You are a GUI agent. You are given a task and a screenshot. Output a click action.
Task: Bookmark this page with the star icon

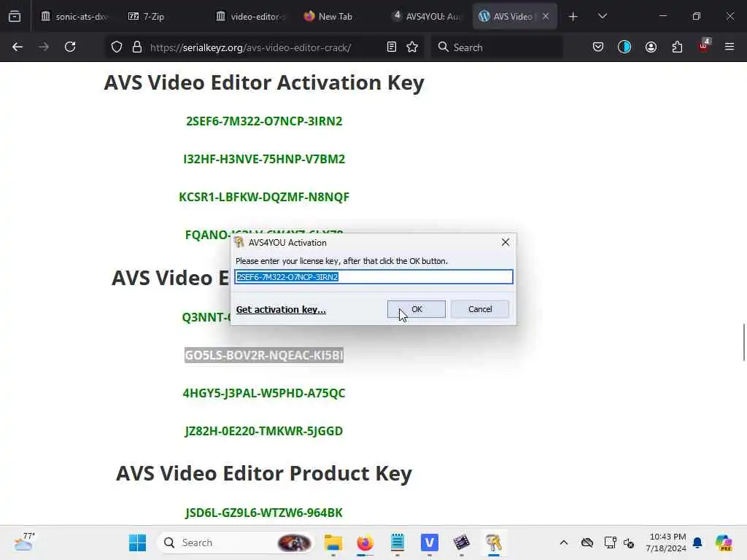point(413,47)
